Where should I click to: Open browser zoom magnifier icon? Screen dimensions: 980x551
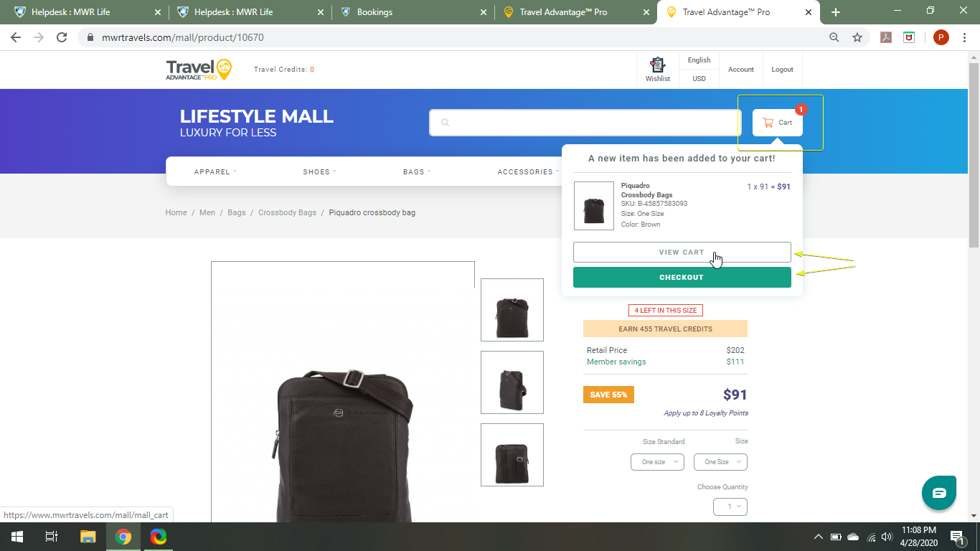coord(834,37)
